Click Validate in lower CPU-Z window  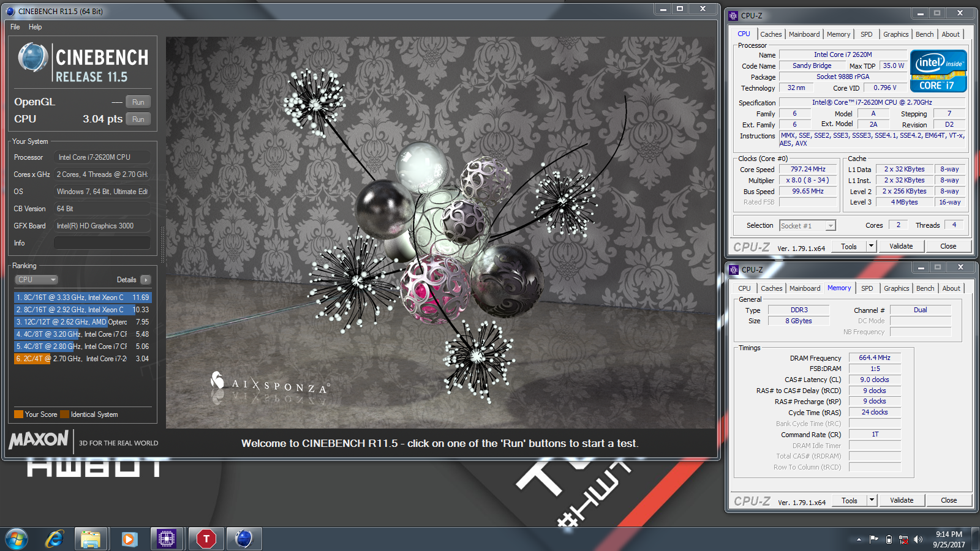(x=902, y=501)
